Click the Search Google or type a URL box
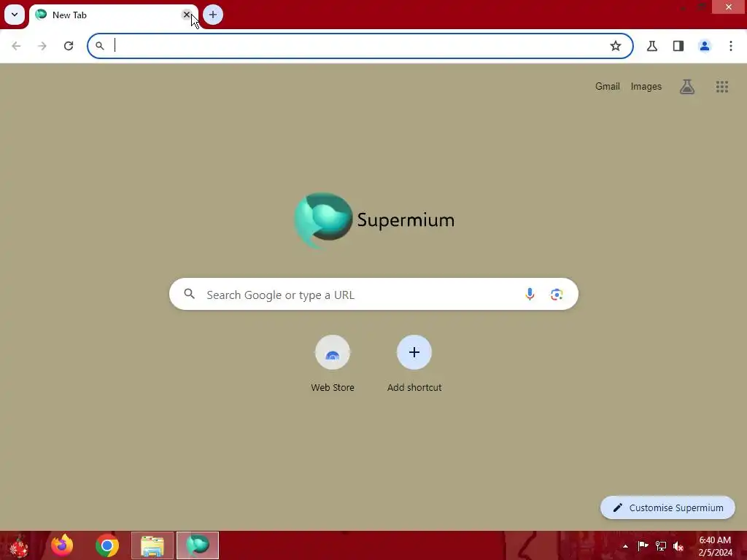The height and width of the screenshot is (560, 747). 374,295
